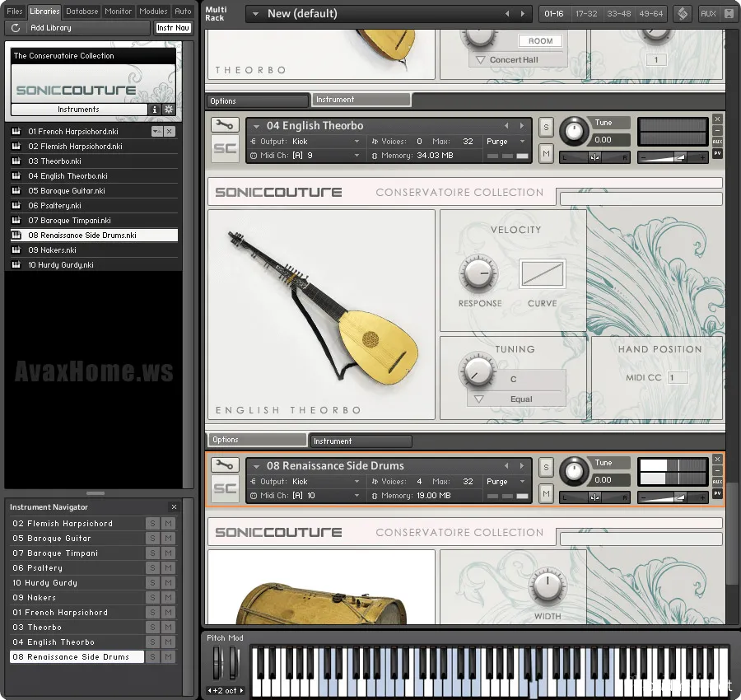Open the wrench edit icon on English Theorbo header
The height and width of the screenshot is (700, 741).
(x=225, y=124)
